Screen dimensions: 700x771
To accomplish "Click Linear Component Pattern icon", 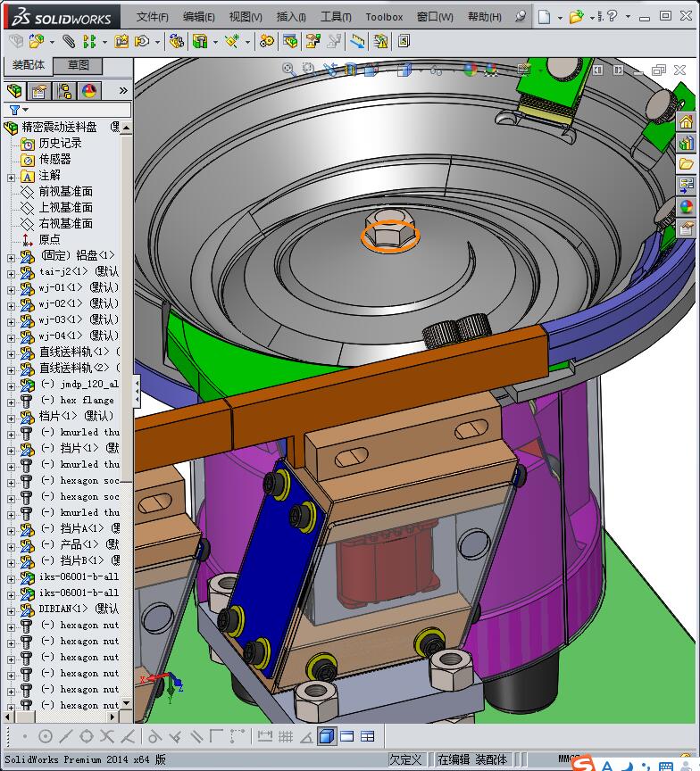I will tap(89, 41).
